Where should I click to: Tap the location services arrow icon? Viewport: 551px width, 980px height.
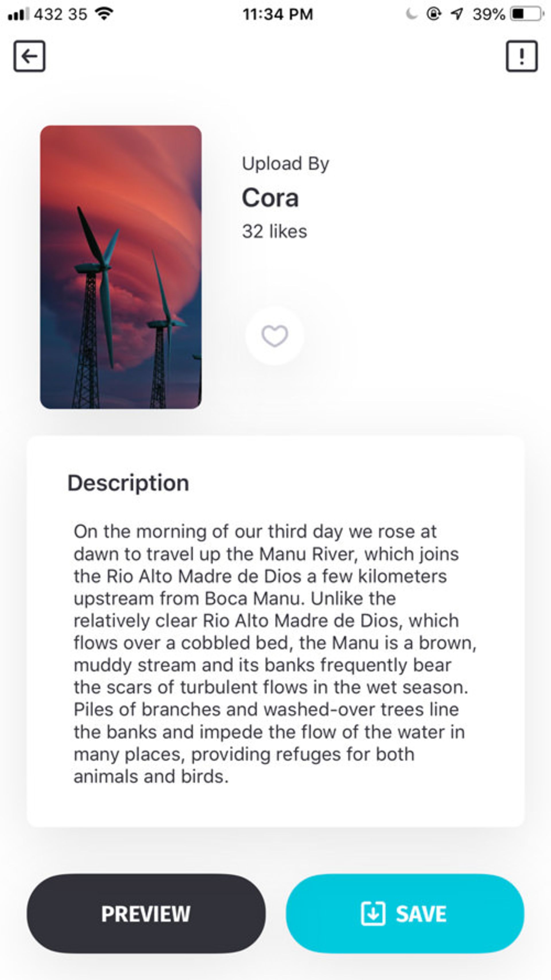(457, 14)
